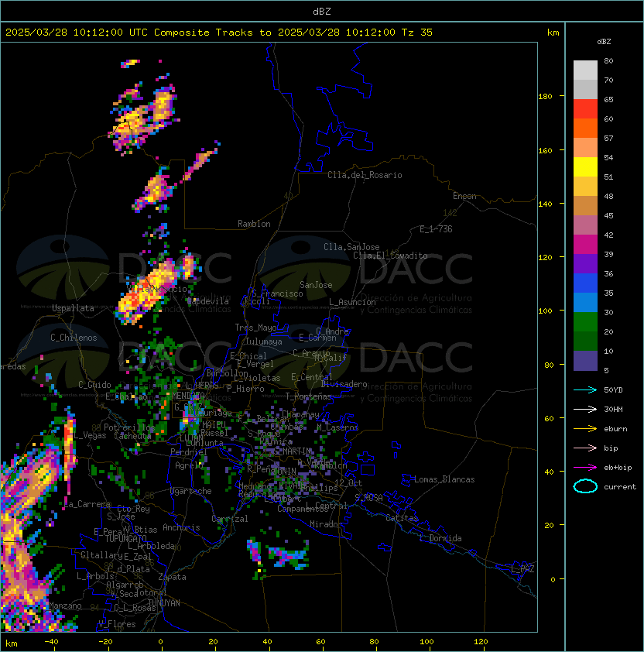The width and height of the screenshot is (644, 652).
Task: Click the 'dBZ' legend heading
Action: (x=604, y=42)
